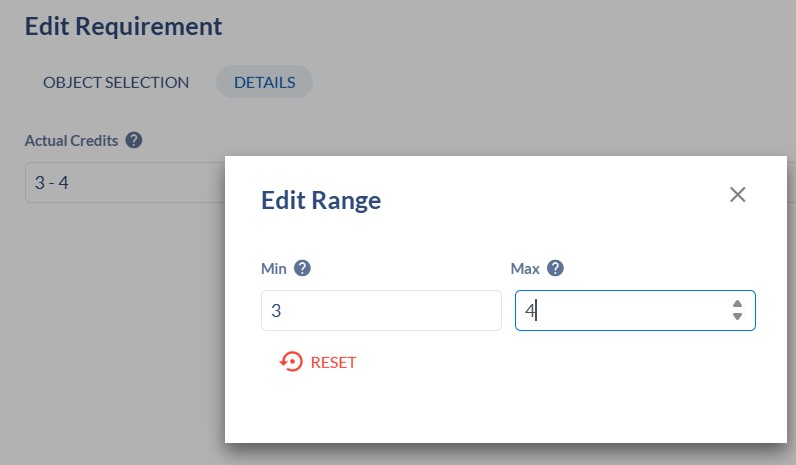Click the Min field label
Screen dimensions: 796x465
coord(273,268)
